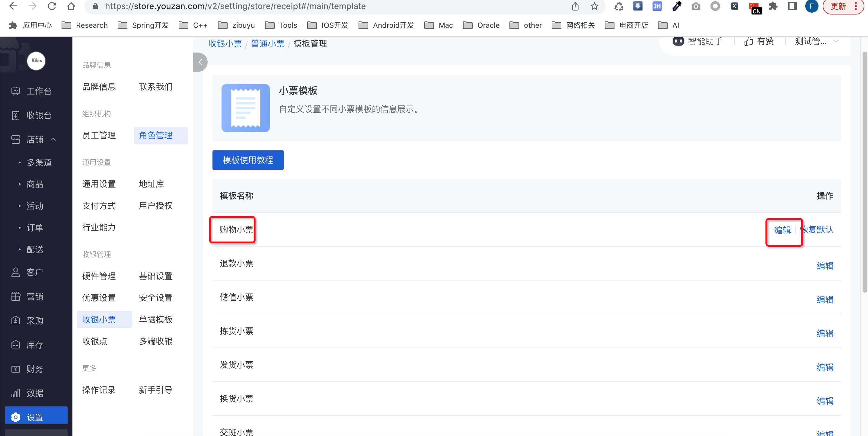The height and width of the screenshot is (436, 868).
Task: Reload the page with refresh icon
Action: pos(52,6)
